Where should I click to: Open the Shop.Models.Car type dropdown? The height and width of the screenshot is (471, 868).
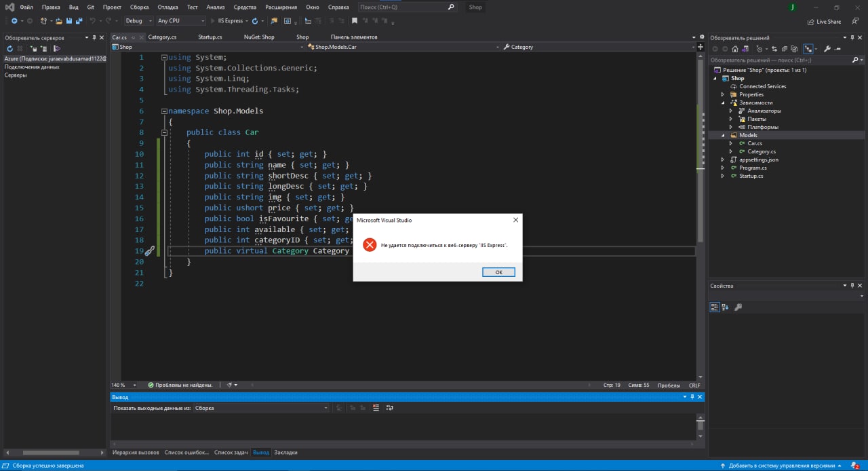[403, 47]
